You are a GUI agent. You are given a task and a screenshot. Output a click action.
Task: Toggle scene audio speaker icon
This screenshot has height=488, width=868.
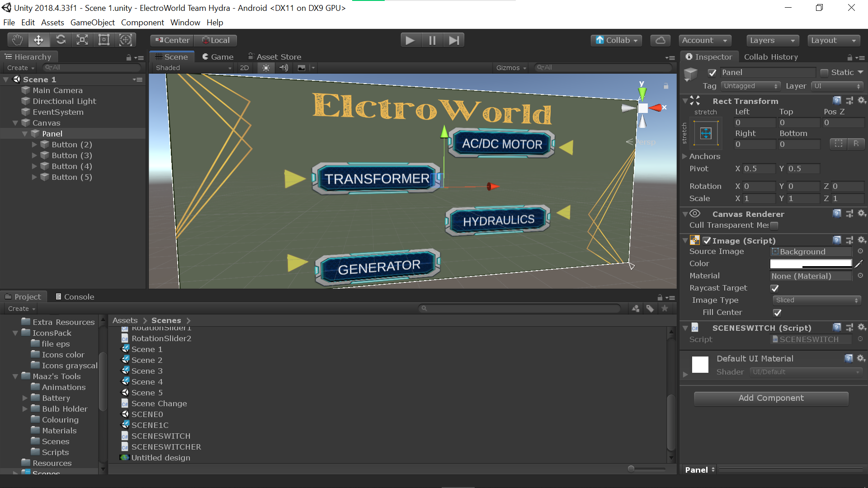(x=284, y=68)
